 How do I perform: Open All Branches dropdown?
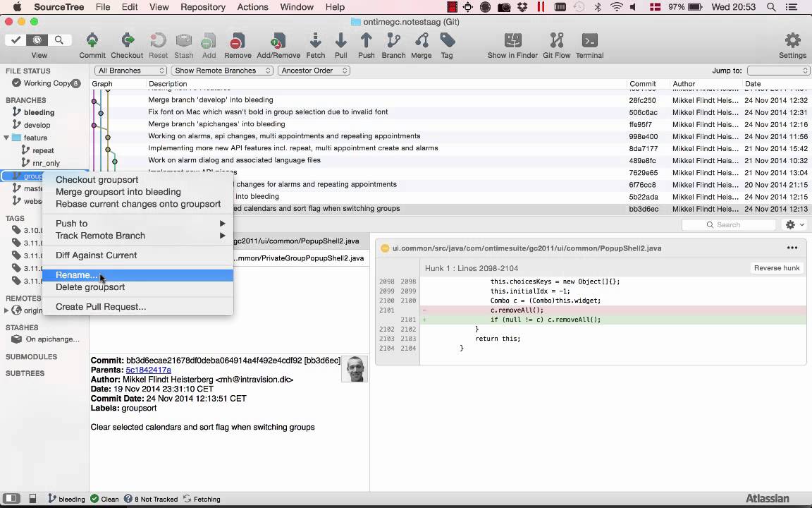coord(130,71)
